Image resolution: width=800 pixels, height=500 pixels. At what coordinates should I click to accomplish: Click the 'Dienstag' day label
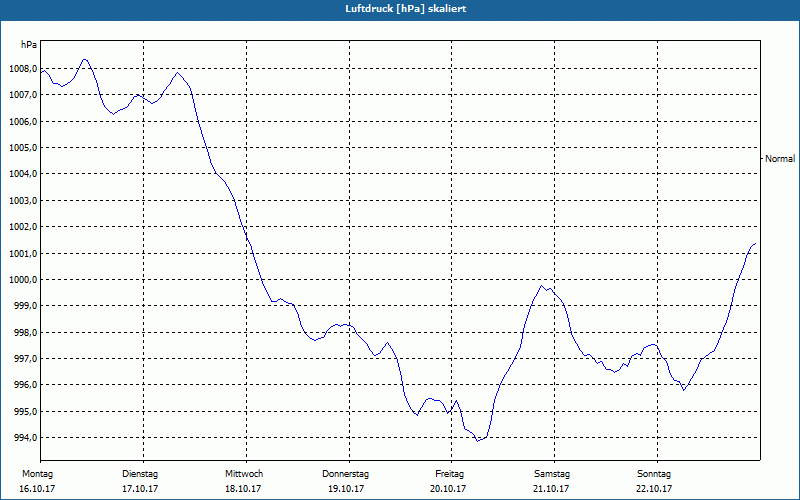pos(140,474)
